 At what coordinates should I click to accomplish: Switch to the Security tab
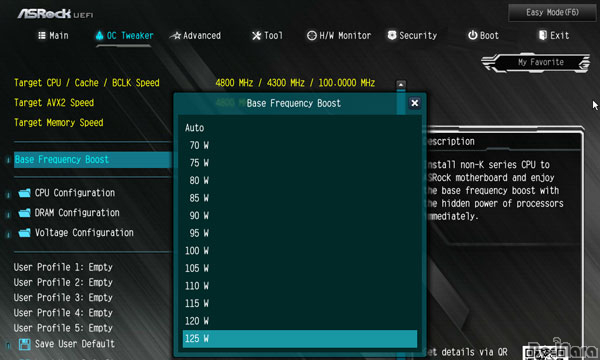pyautogui.click(x=412, y=36)
